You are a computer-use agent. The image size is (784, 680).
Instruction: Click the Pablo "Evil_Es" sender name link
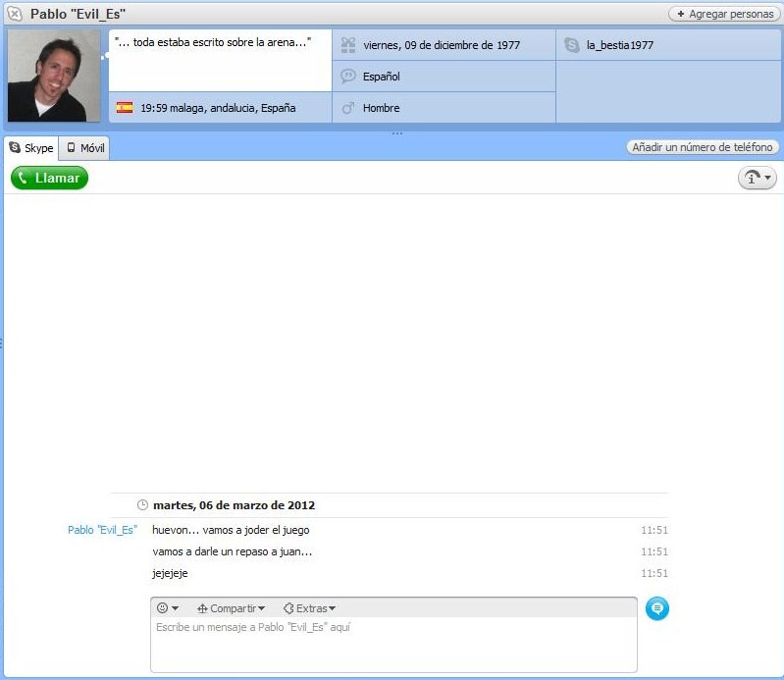[x=102, y=530]
